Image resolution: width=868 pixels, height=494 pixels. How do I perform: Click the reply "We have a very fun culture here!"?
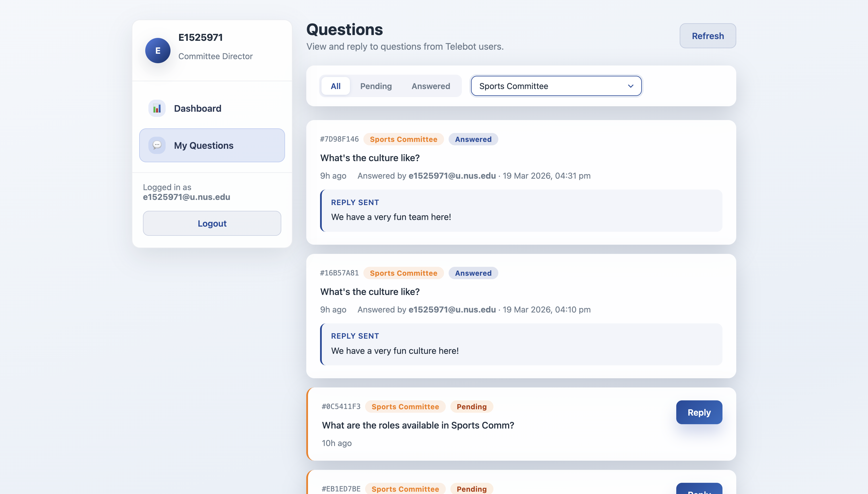click(395, 351)
